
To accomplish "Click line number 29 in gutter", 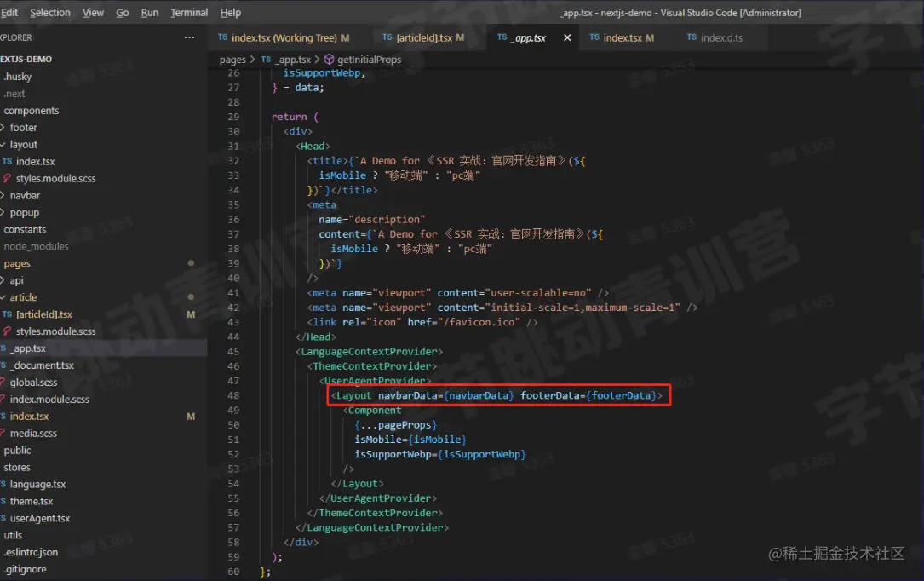I will click(x=233, y=117).
